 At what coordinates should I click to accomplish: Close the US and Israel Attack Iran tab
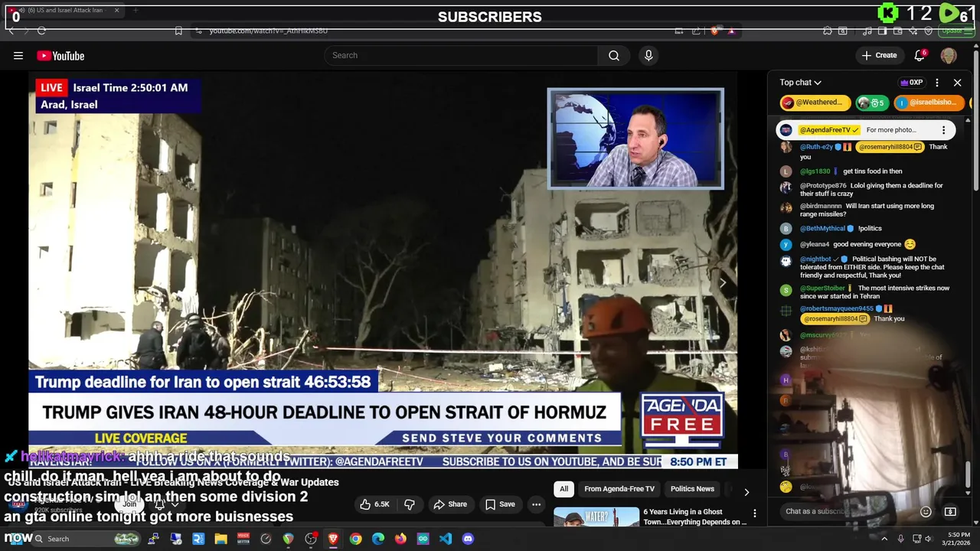(116, 11)
